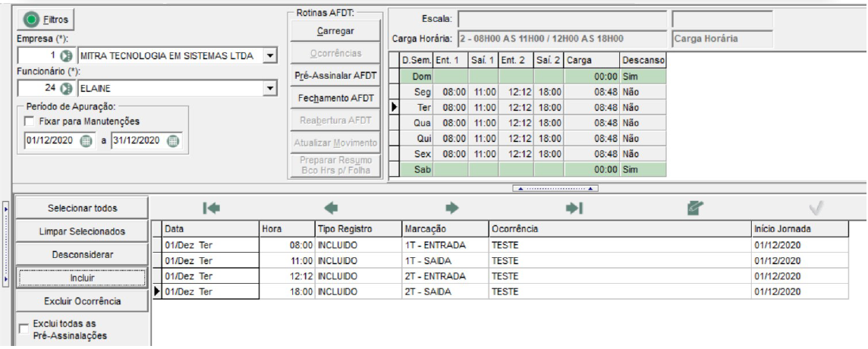The height and width of the screenshot is (349, 868).
Task: Open calendar picker for end date 31/12/2020
Action: point(173,140)
